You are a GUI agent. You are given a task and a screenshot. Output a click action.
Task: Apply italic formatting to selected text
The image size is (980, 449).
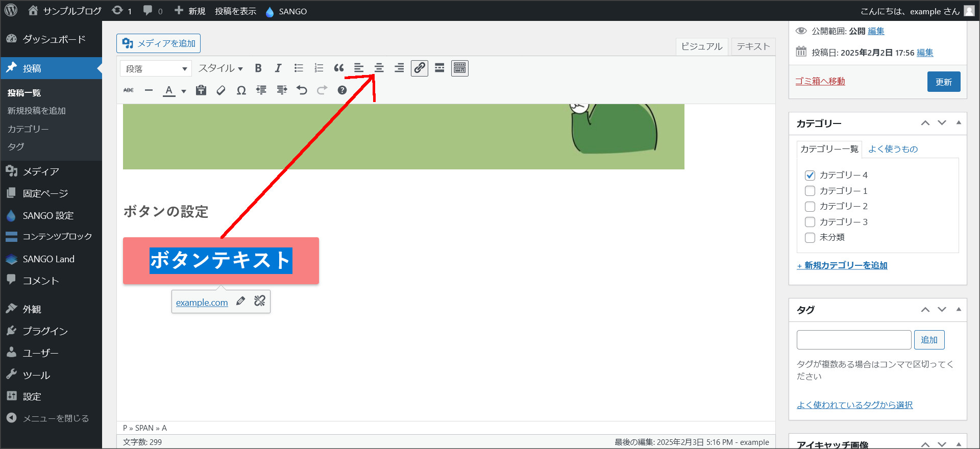[x=278, y=68]
